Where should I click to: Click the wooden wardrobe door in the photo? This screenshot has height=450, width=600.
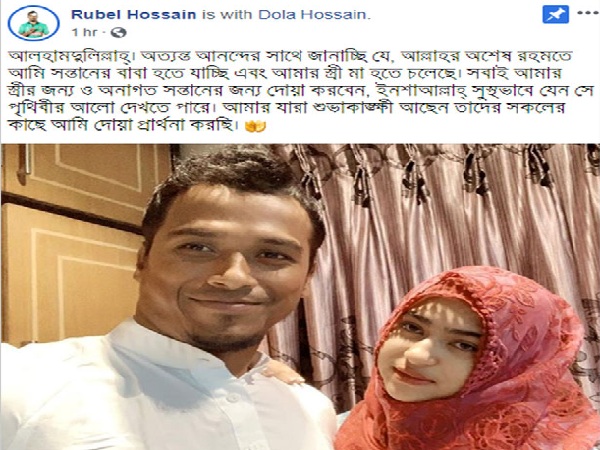click(71, 245)
